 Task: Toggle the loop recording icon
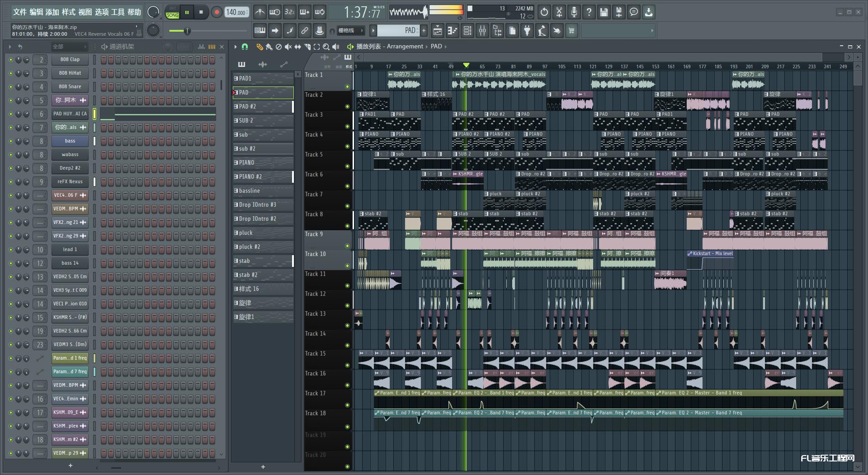point(320,12)
